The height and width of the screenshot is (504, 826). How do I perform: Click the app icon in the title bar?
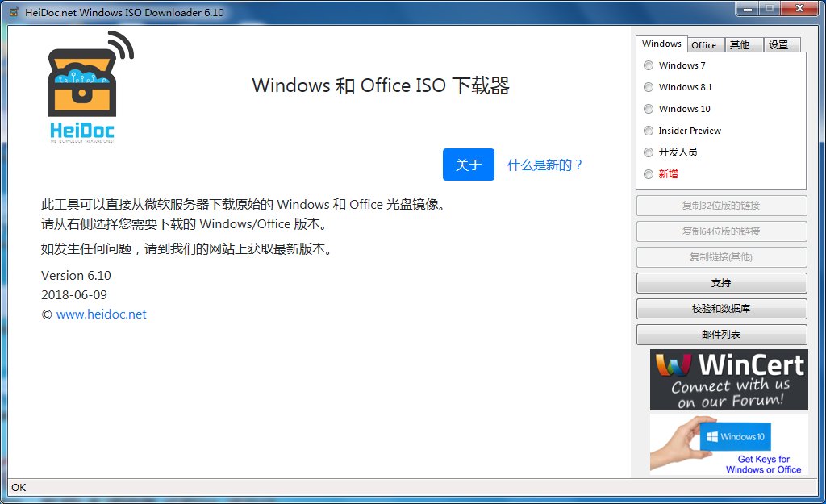tap(15, 12)
